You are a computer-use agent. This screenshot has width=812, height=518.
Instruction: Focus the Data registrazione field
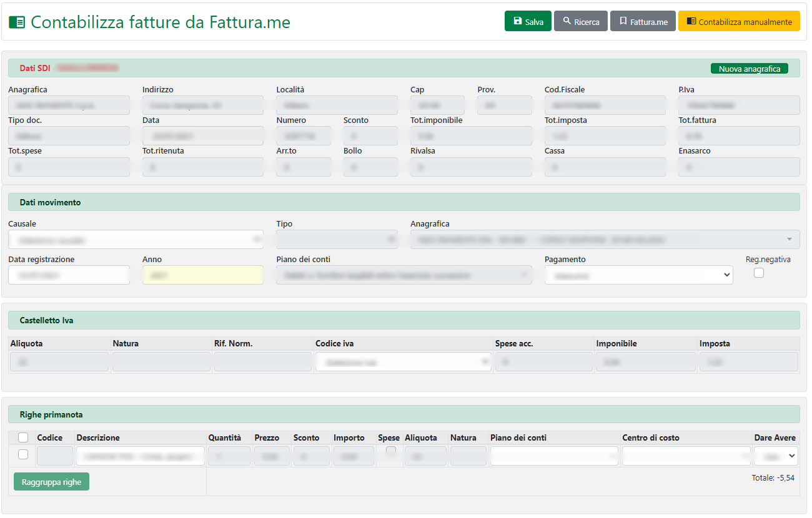point(69,275)
